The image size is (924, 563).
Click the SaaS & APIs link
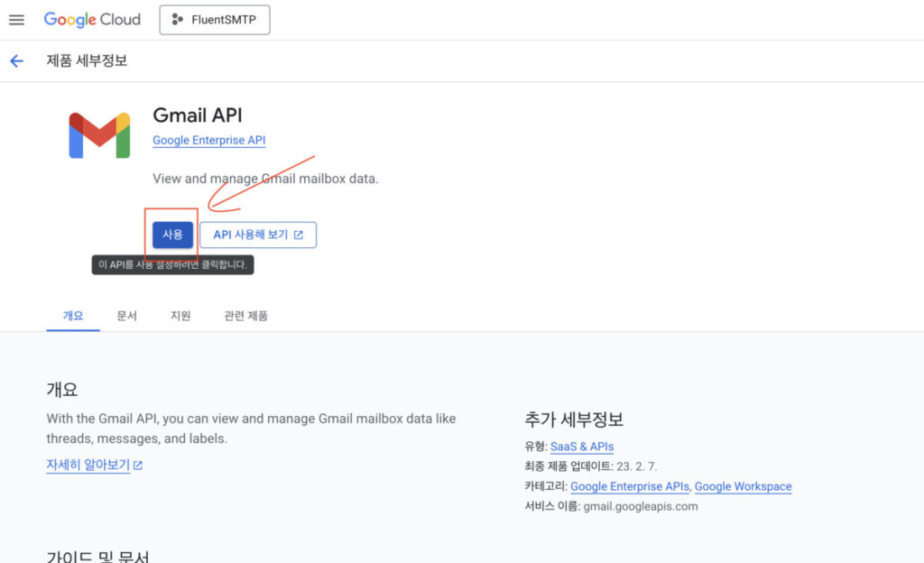pyautogui.click(x=582, y=447)
